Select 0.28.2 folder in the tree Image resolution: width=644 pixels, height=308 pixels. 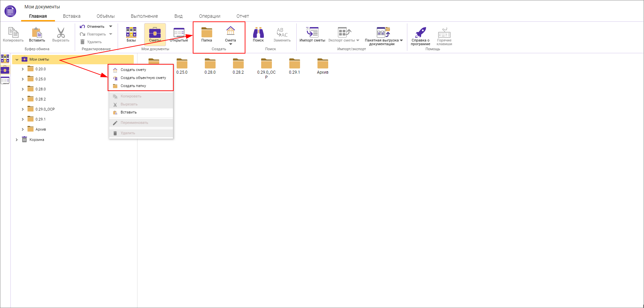(x=41, y=99)
